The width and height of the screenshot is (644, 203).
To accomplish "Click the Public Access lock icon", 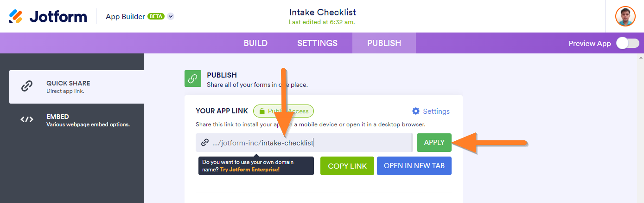I will (x=262, y=111).
